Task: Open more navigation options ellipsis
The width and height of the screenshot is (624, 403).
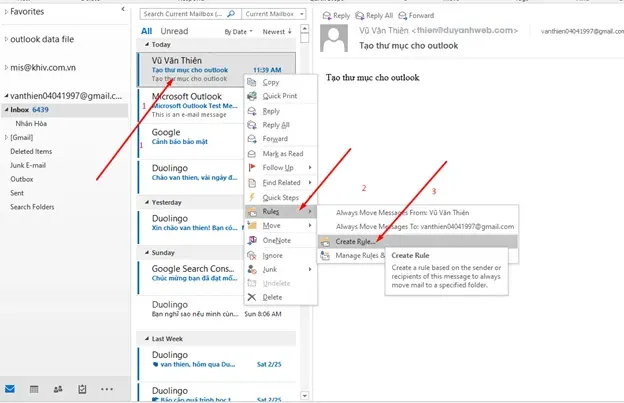Action: tap(107, 389)
